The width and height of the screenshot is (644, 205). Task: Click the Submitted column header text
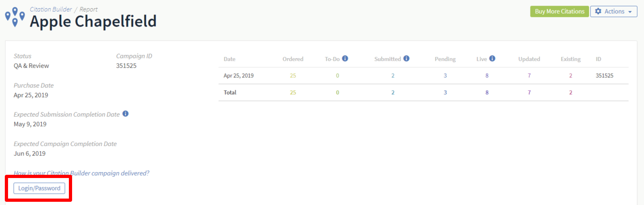tap(387, 59)
